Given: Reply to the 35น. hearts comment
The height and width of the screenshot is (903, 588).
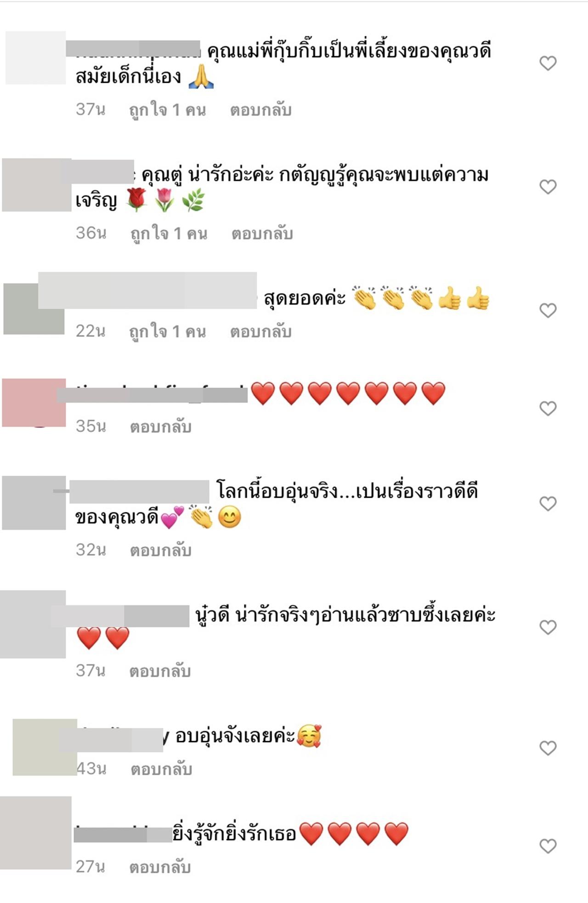Looking at the screenshot, I should click(160, 427).
